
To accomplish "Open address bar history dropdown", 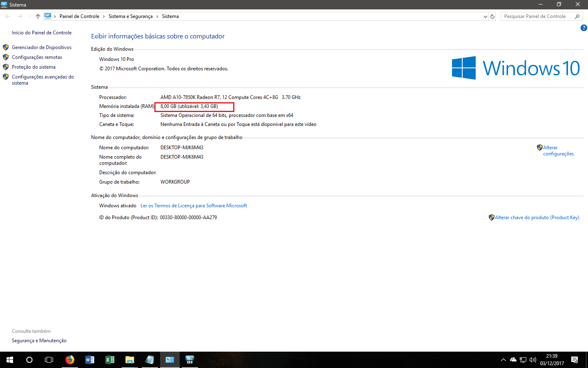I will (485, 16).
